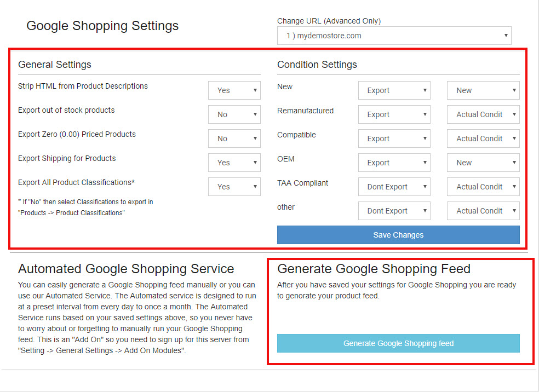539x392 pixels.
Task: Open Compatible Actual Condition dropdown
Action: pyautogui.click(x=483, y=139)
